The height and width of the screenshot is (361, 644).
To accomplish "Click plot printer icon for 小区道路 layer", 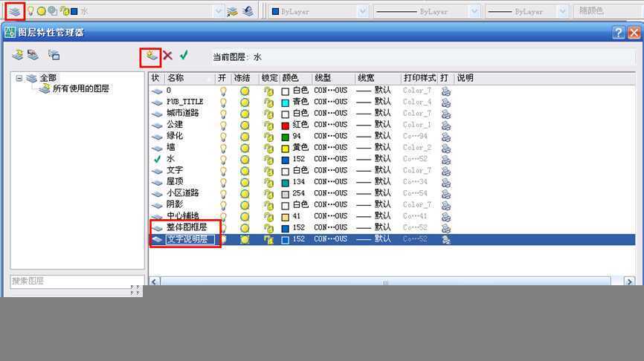I will click(x=445, y=194).
